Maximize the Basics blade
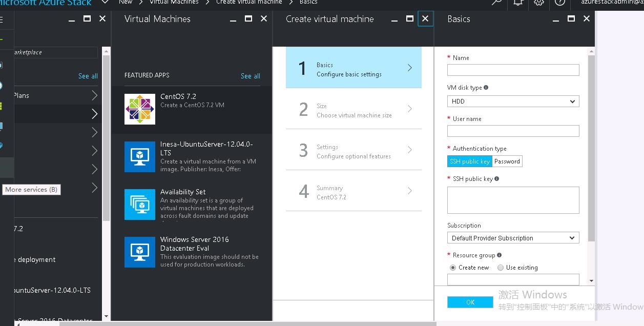Viewport: 644px width, 326px height. pyautogui.click(x=571, y=19)
